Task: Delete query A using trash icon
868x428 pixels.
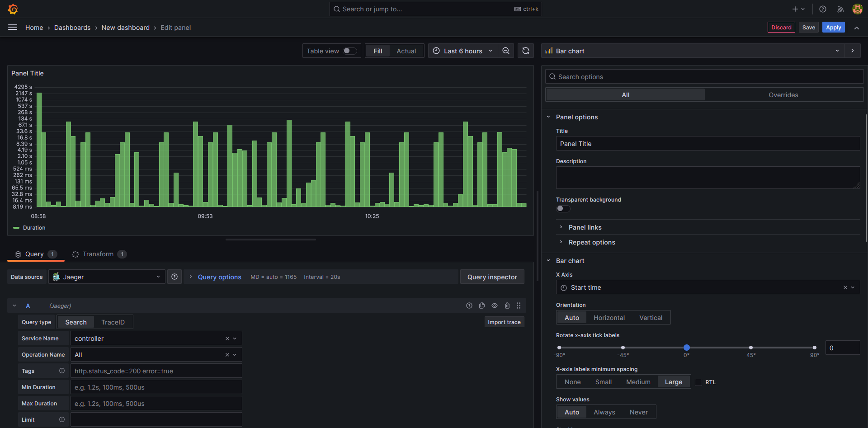Action: coord(507,306)
